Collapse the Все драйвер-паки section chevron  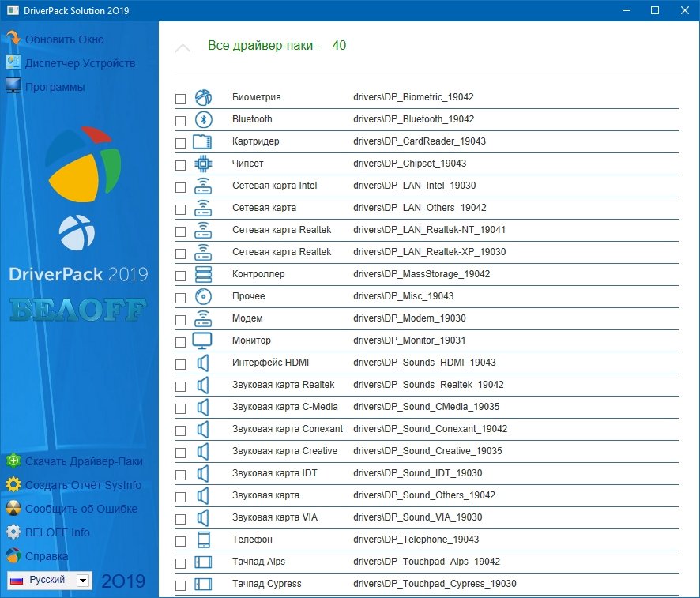coord(183,47)
